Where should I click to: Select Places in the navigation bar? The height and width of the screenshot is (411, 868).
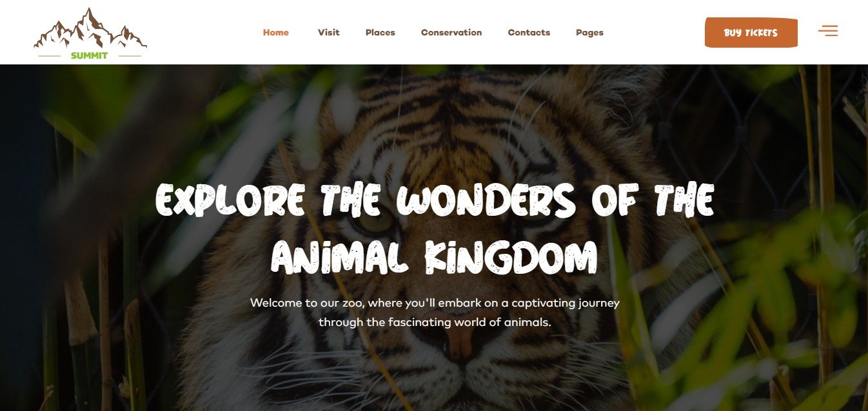pyautogui.click(x=380, y=32)
